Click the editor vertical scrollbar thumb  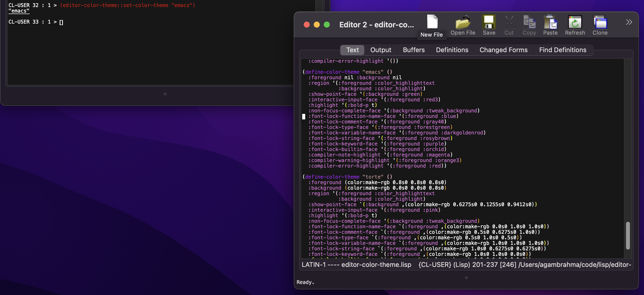(x=627, y=235)
